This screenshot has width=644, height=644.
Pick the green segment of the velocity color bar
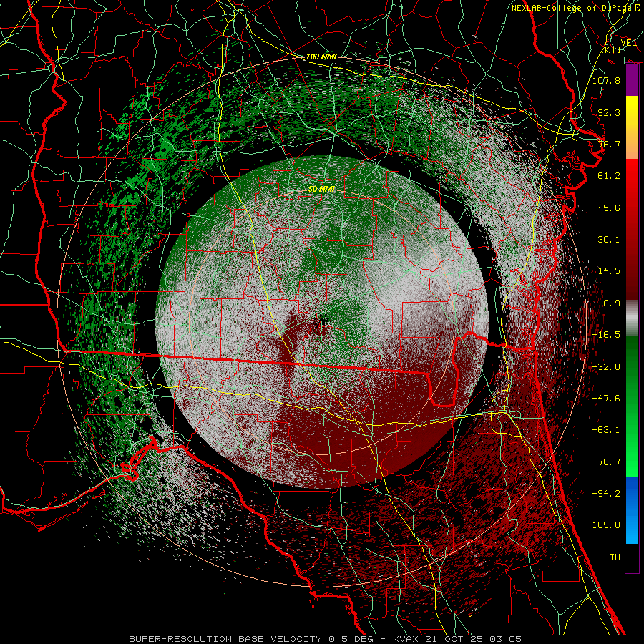[632, 406]
